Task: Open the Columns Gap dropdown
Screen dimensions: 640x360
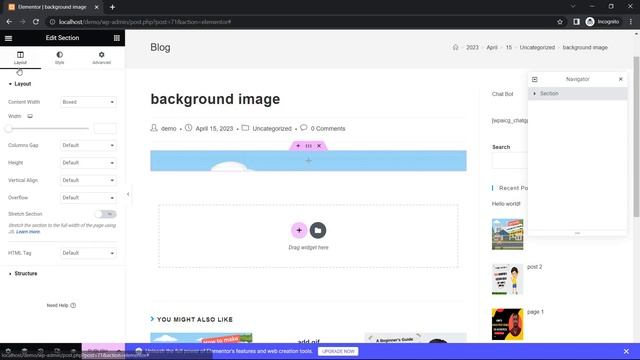Action: [x=88, y=145]
